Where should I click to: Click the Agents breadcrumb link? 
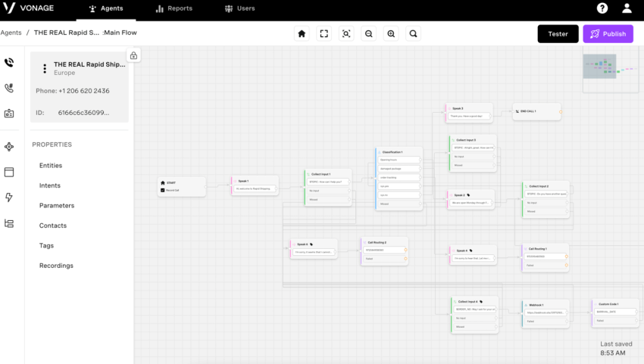click(11, 33)
